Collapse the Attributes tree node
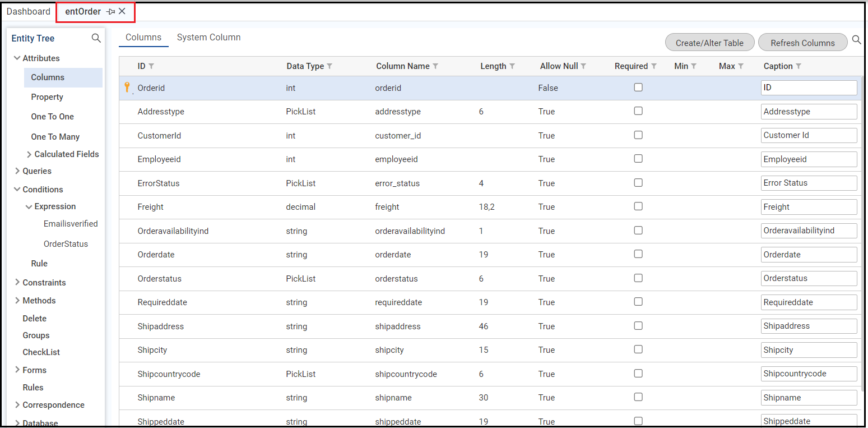 click(17, 58)
